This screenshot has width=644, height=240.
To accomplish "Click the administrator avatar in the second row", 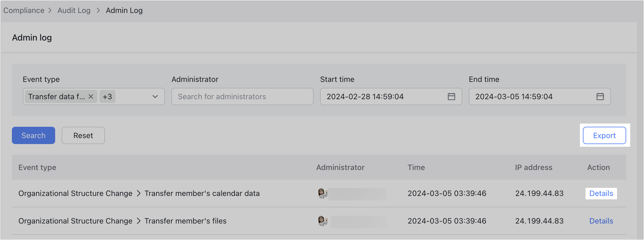I will click(x=322, y=221).
